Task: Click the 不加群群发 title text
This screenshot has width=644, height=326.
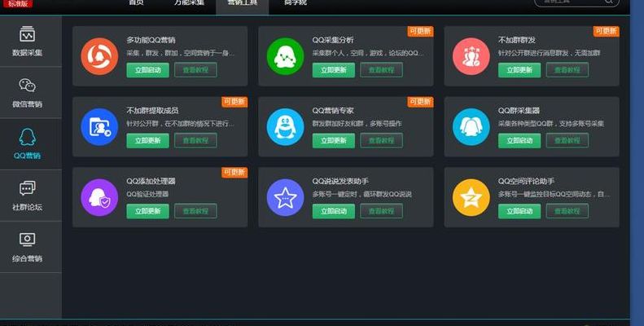Action: click(x=517, y=40)
